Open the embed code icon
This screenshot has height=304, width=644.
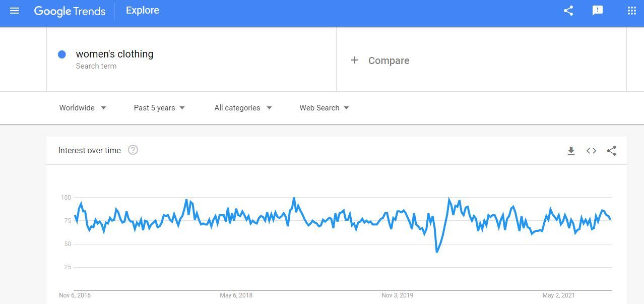[x=591, y=151]
